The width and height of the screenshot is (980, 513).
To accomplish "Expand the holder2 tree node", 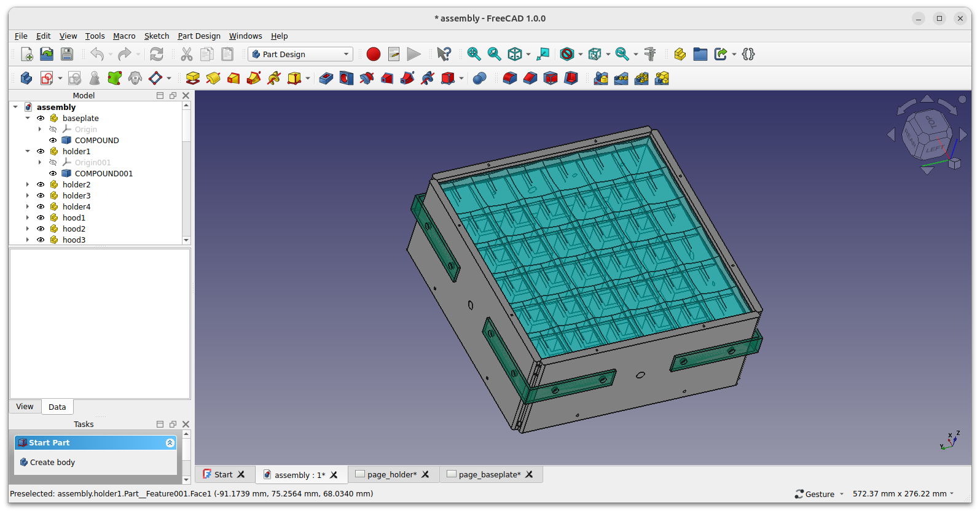I will [28, 184].
